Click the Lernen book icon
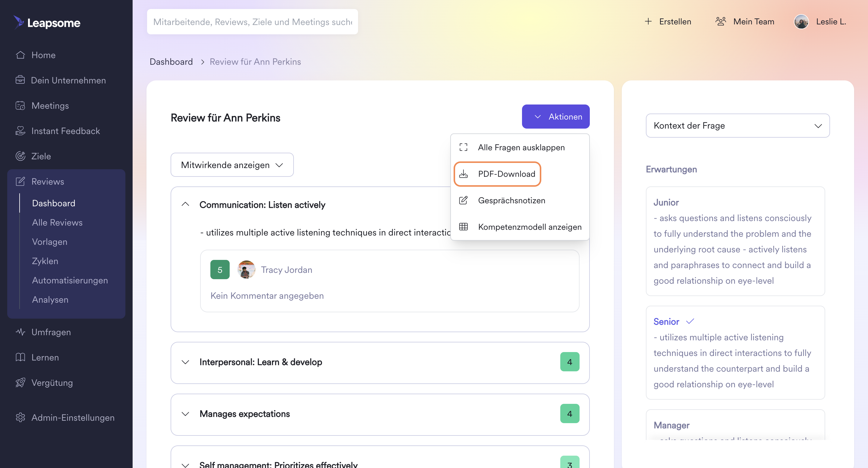 pyautogui.click(x=20, y=357)
